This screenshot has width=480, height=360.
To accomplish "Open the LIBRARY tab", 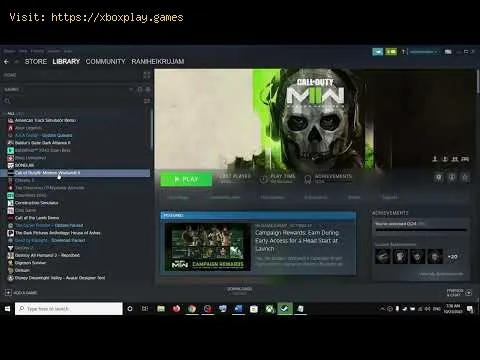I will click(66, 62).
